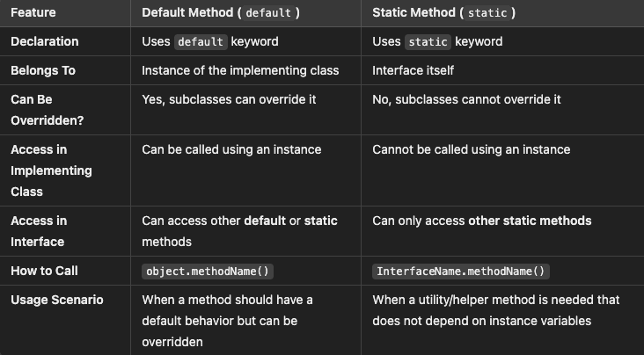Click "Can be called using an instance" cell

[231, 149]
